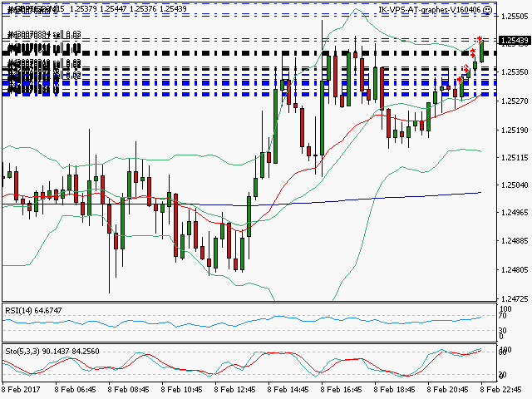Click the 8 Feb 08:45 time axis label

[x=129, y=389]
